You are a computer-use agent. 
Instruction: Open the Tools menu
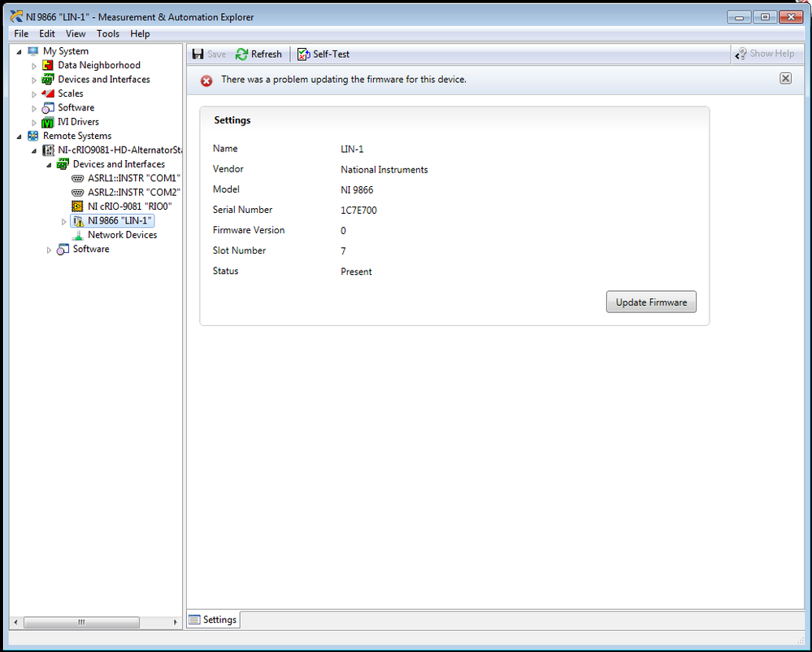pyautogui.click(x=108, y=33)
